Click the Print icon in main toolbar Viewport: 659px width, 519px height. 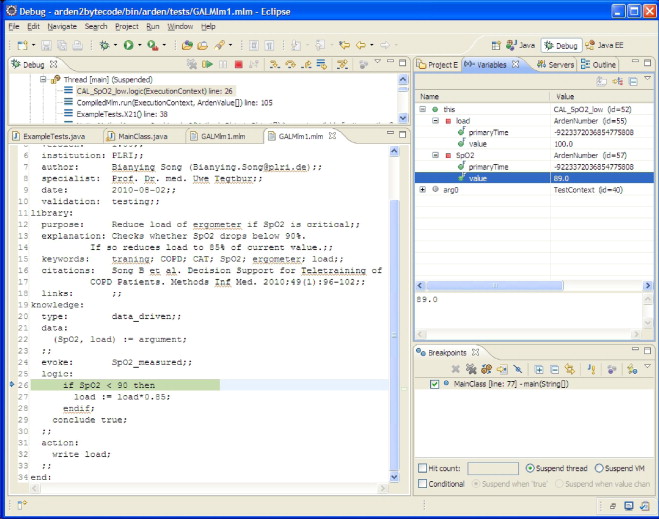tap(77, 45)
